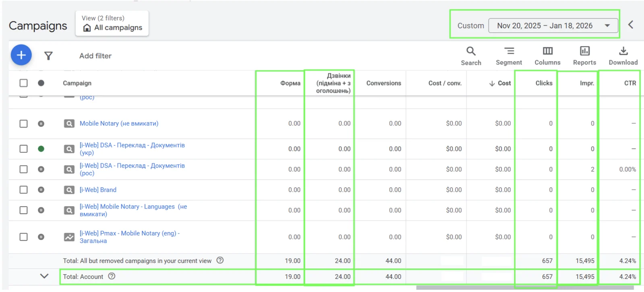
Task: Click the green enabled status dot for DSA (укр)
Action: pyautogui.click(x=41, y=149)
